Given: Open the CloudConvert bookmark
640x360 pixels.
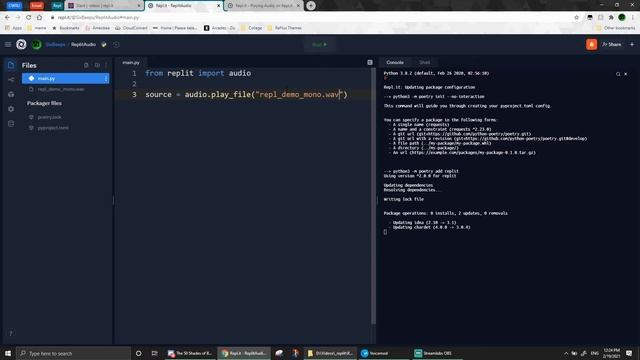Looking at the screenshot, I should click(x=131, y=28).
